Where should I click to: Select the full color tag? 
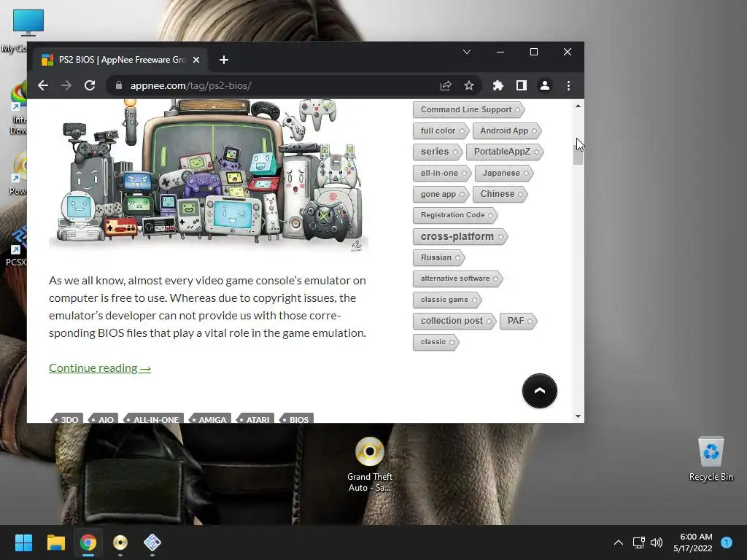point(441,131)
